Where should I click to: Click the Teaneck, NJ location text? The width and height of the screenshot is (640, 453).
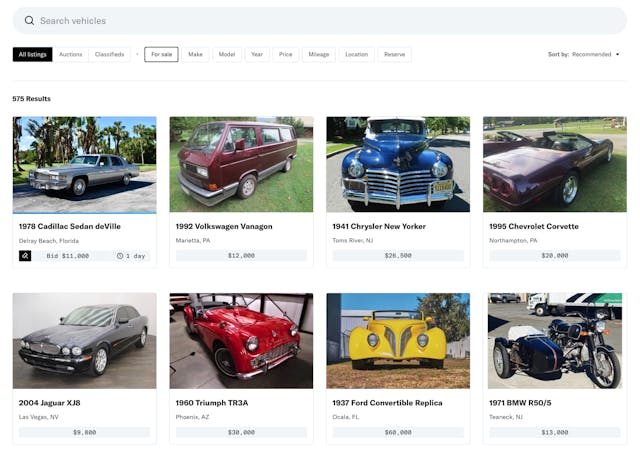[506, 417]
